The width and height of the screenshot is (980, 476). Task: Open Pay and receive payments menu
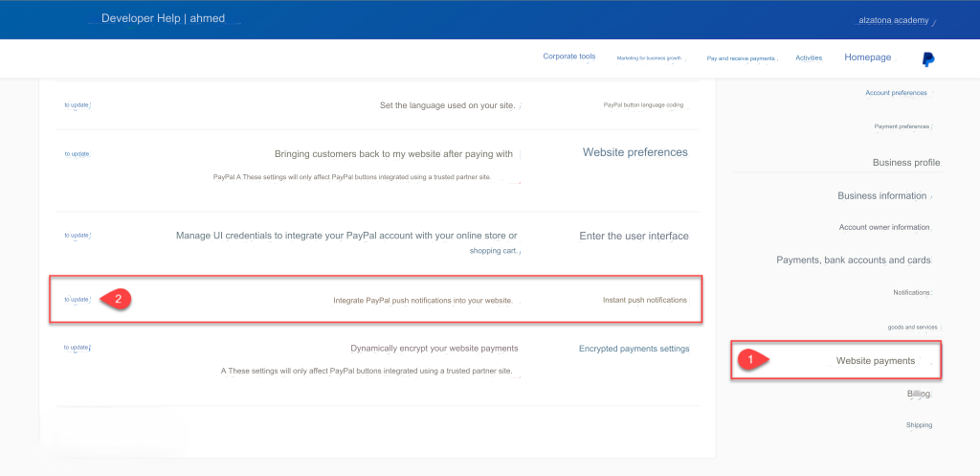click(741, 58)
